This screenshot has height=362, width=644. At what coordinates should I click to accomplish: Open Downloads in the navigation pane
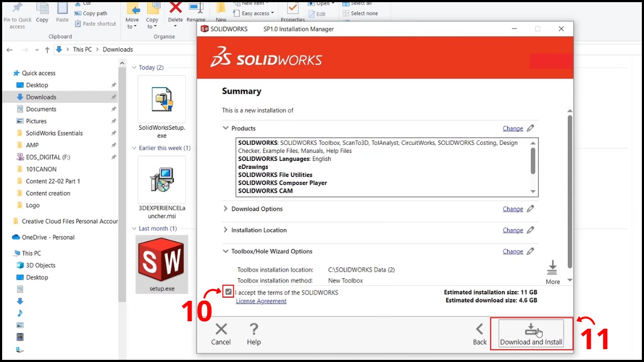(x=41, y=97)
